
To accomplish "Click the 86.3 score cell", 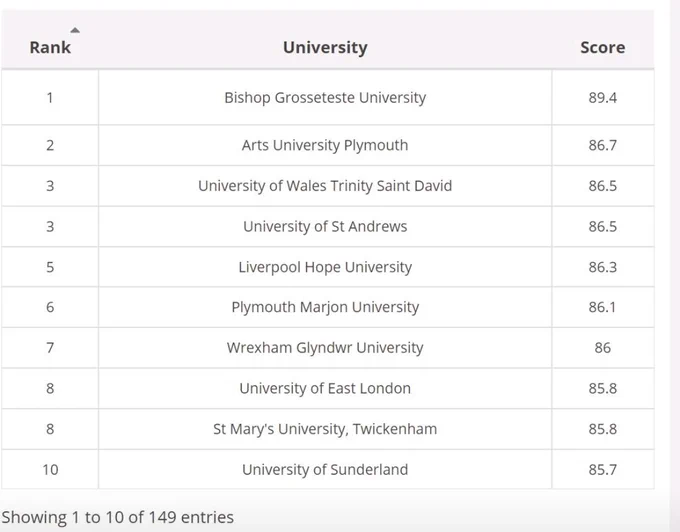I will 603,267.
